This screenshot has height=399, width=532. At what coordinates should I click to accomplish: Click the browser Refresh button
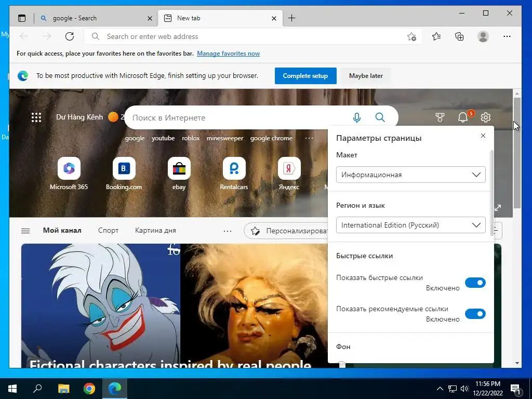click(70, 36)
